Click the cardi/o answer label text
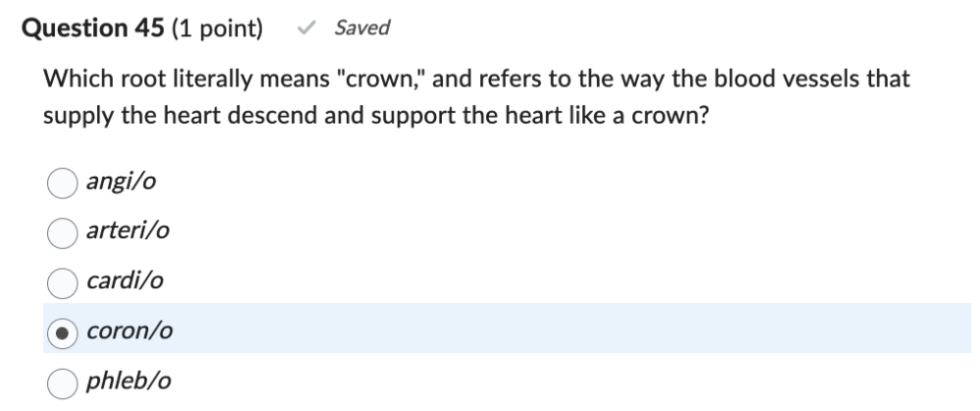This screenshot has width=980, height=411. point(124,282)
